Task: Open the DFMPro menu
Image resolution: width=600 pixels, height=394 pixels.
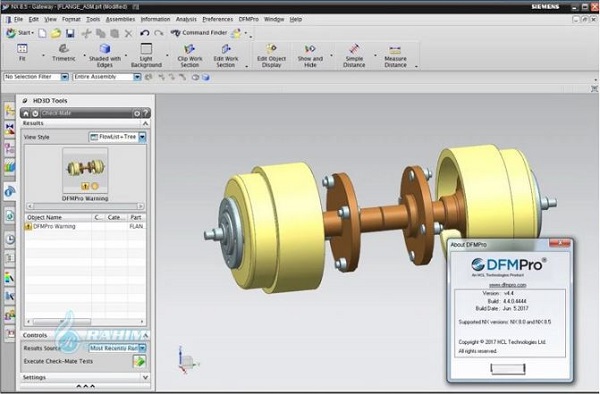Action: (248, 19)
